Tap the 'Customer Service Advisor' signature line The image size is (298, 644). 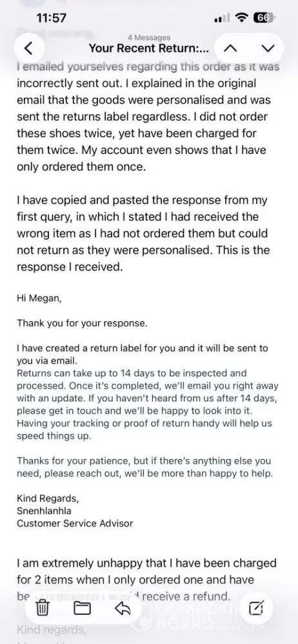75,523
